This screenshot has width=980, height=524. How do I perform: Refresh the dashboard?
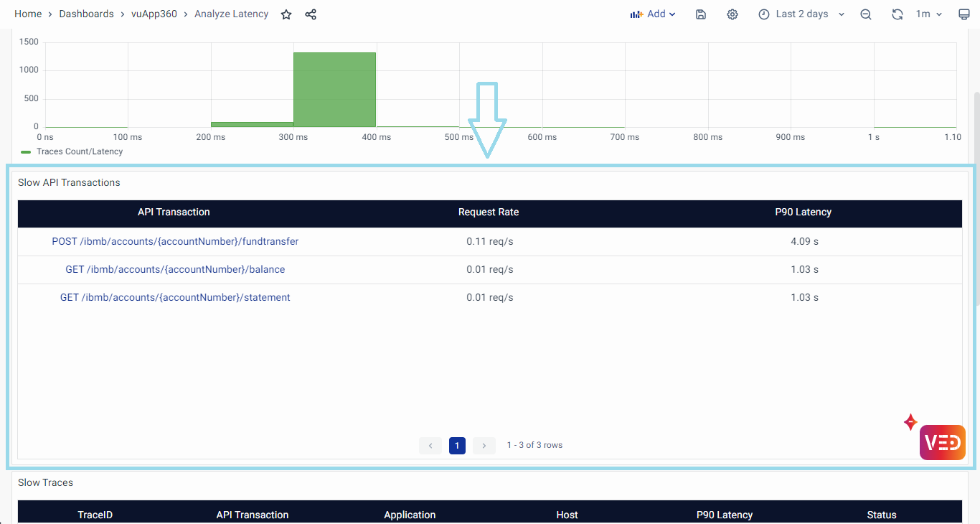(x=897, y=14)
